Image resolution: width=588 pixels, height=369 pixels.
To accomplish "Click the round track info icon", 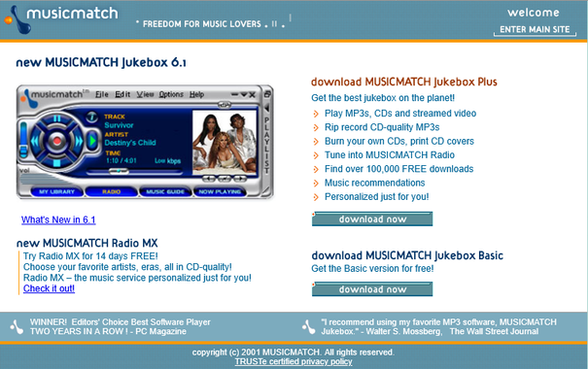I will (92, 117).
